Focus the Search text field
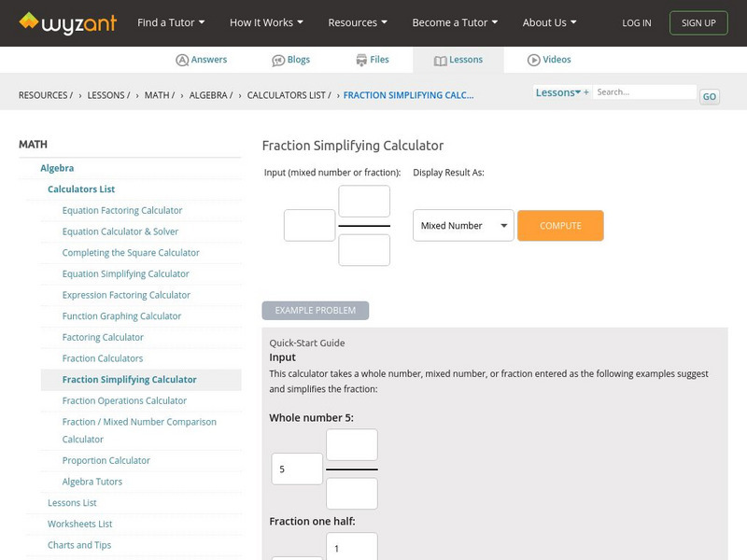The height and width of the screenshot is (560, 747). [x=645, y=92]
